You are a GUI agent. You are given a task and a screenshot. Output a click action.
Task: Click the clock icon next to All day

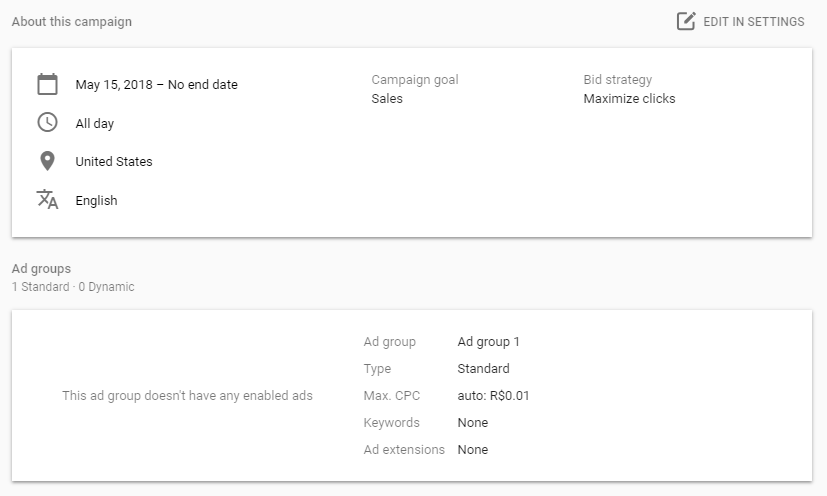[47, 122]
